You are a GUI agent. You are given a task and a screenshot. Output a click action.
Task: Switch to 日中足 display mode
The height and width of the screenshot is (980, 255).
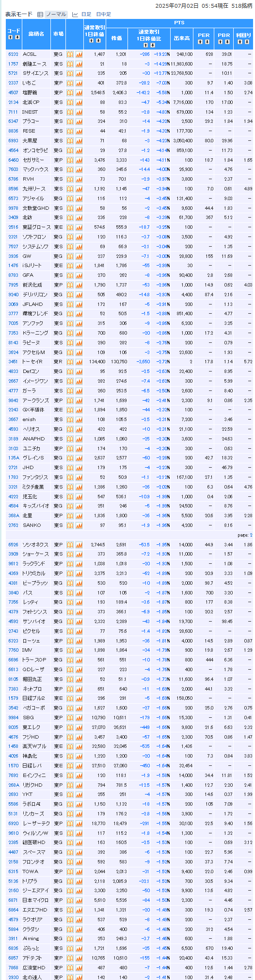tap(103, 15)
